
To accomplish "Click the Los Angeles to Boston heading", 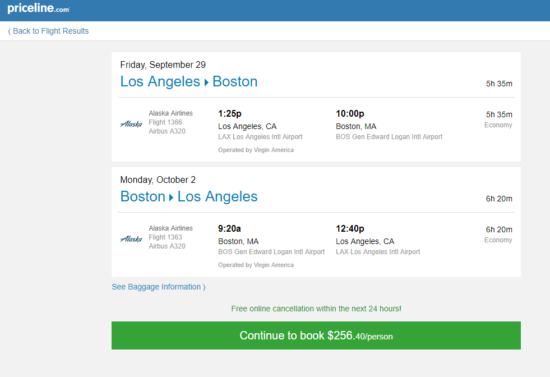I will [189, 82].
